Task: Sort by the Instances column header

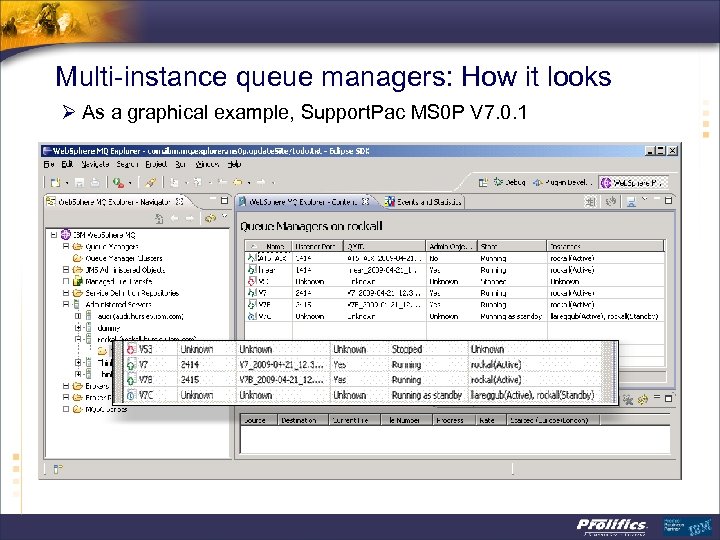Action: pyautogui.click(x=605, y=246)
